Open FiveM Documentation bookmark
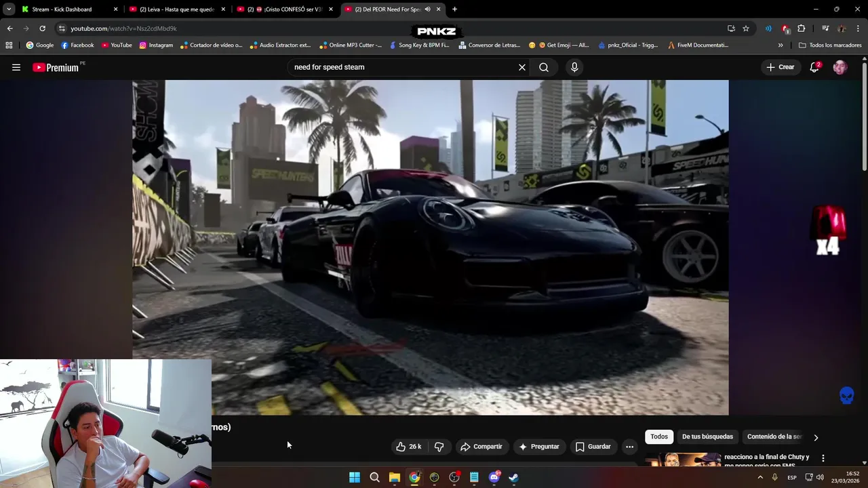This screenshot has width=868, height=488. coord(698,45)
